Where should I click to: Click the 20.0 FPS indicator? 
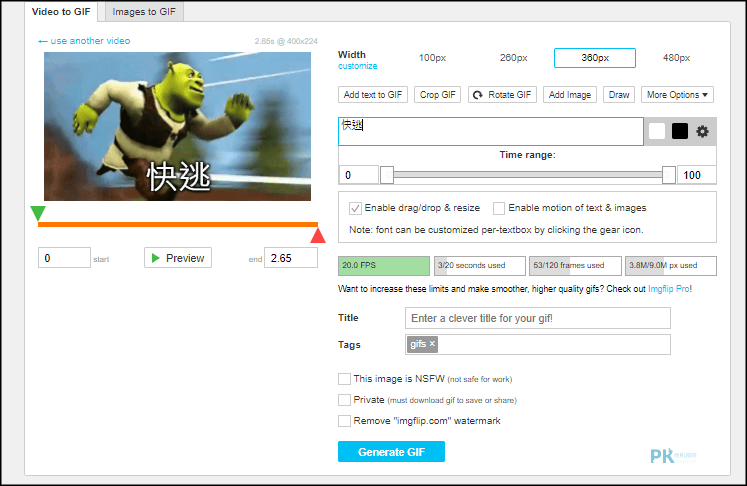[384, 265]
